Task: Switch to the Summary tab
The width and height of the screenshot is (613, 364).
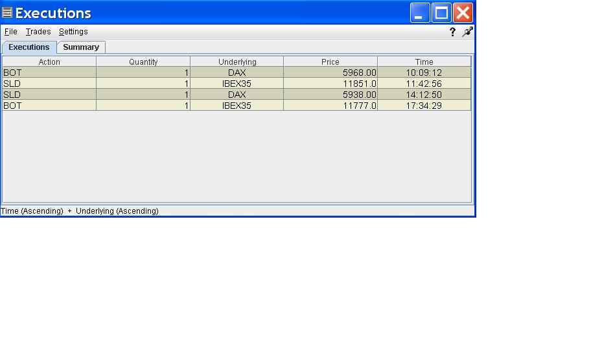Action: point(81,47)
